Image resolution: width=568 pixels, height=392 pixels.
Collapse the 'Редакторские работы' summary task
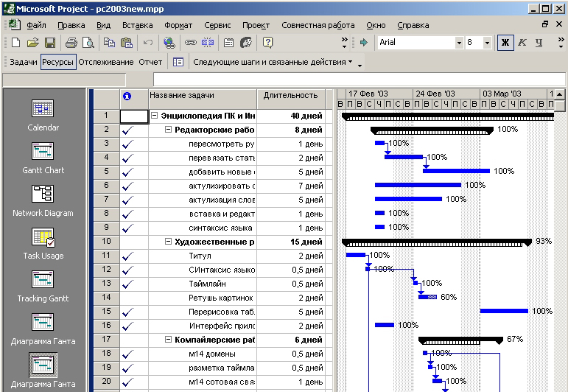pos(168,130)
